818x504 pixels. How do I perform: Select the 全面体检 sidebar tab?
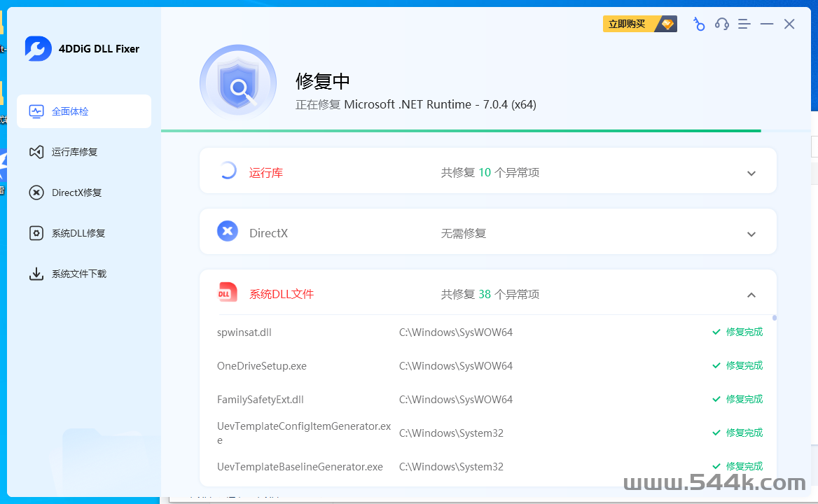tap(84, 111)
